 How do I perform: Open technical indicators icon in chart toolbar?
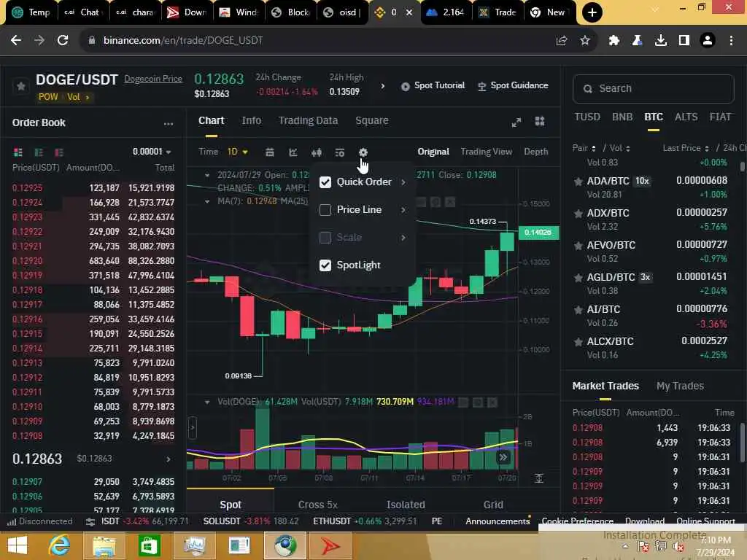pos(293,152)
